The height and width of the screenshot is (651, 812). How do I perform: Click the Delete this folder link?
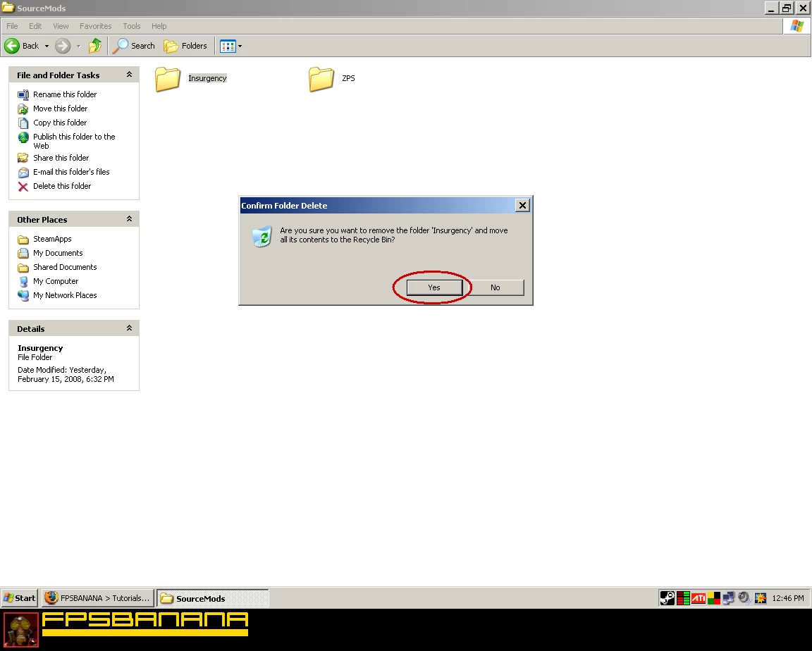[62, 186]
